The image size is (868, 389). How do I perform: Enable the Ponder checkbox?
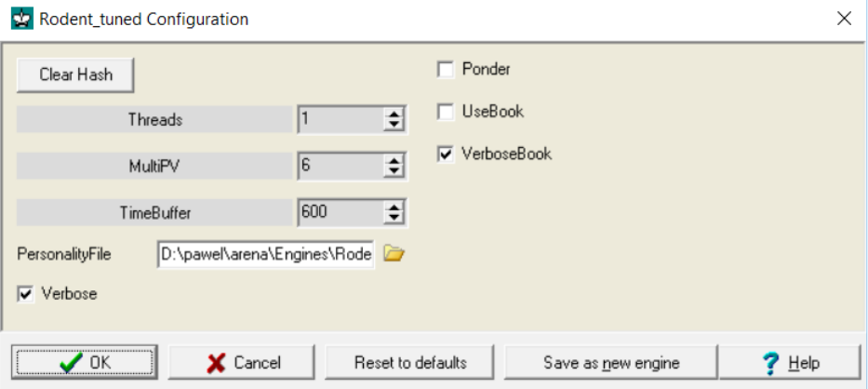[445, 70]
